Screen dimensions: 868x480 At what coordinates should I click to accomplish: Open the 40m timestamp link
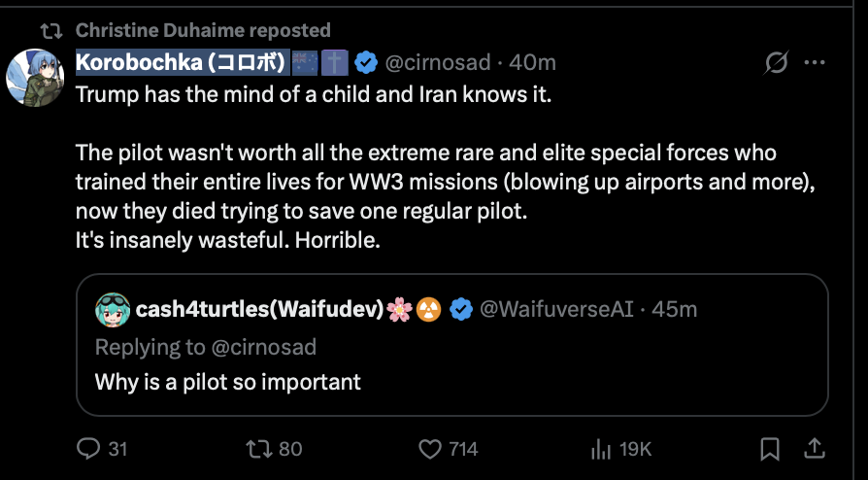point(533,63)
